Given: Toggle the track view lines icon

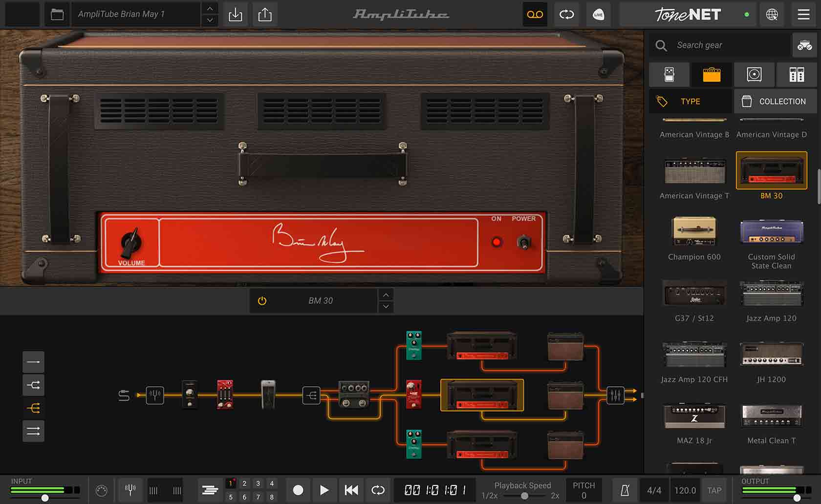Looking at the screenshot, I should click(210, 490).
